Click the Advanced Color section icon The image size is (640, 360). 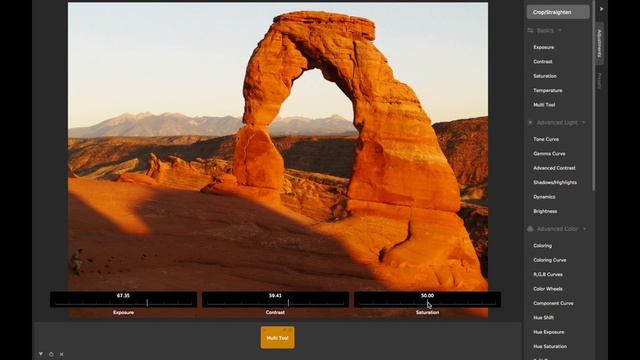click(x=530, y=229)
